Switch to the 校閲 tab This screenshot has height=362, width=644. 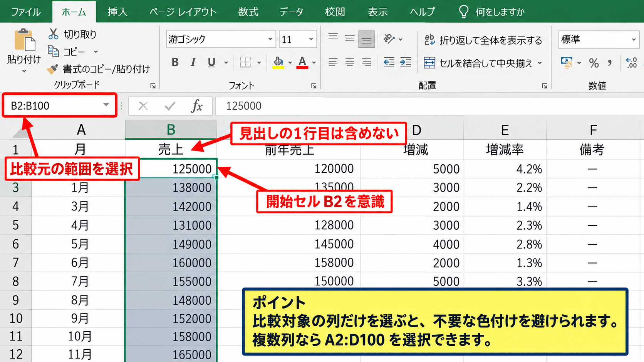(335, 12)
